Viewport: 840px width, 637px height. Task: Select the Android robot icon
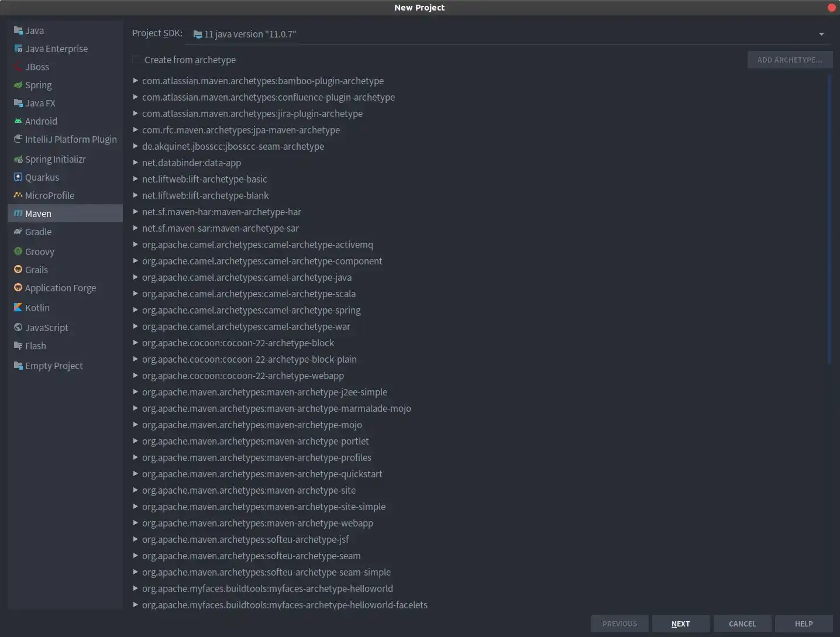(18, 121)
